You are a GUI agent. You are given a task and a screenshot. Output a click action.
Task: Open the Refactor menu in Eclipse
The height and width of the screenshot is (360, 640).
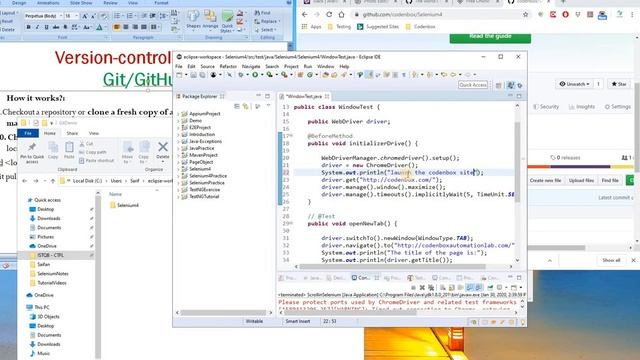[228, 66]
